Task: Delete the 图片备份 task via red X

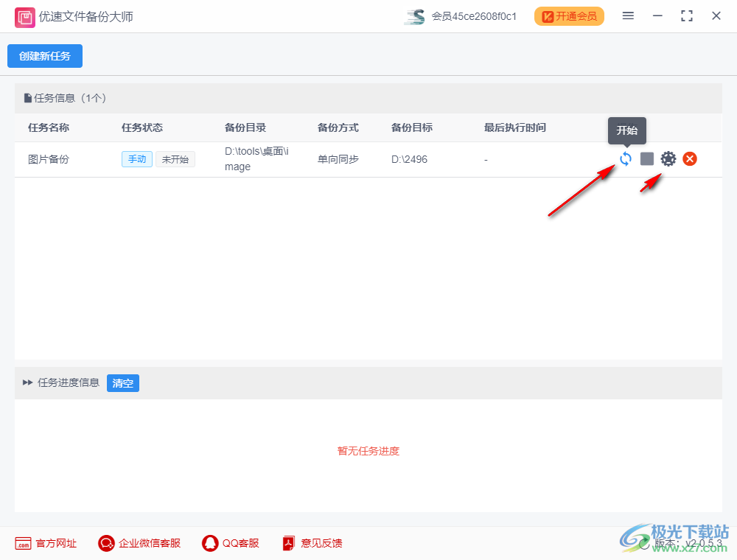Action: pyautogui.click(x=689, y=158)
